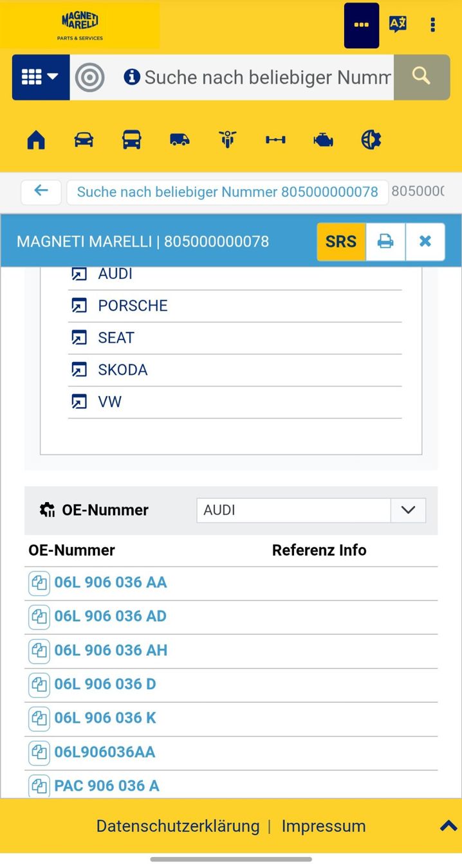Open the SRS button
Image resolution: width=462 pixels, height=868 pixels.
[341, 242]
